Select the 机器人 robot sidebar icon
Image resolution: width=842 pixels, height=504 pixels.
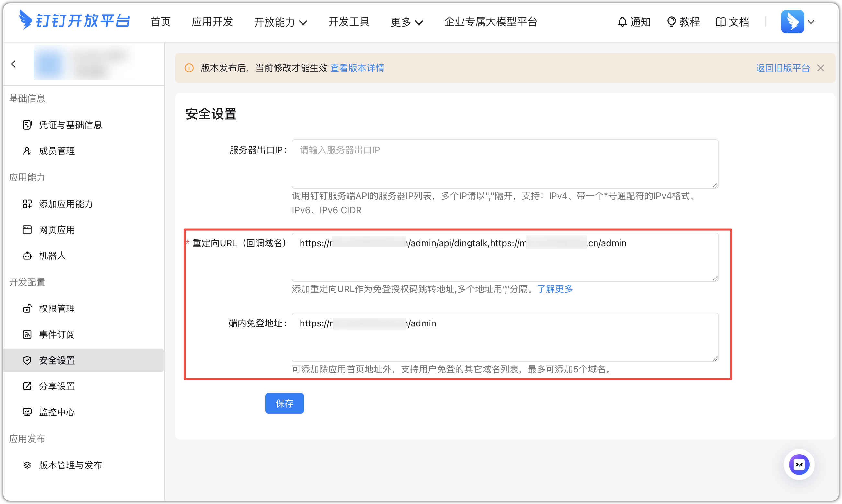pos(27,256)
